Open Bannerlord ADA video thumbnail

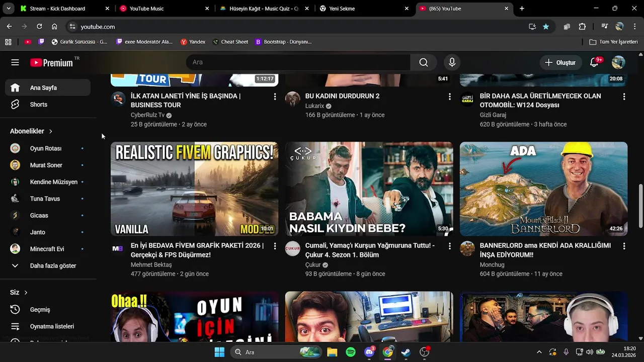543,189
